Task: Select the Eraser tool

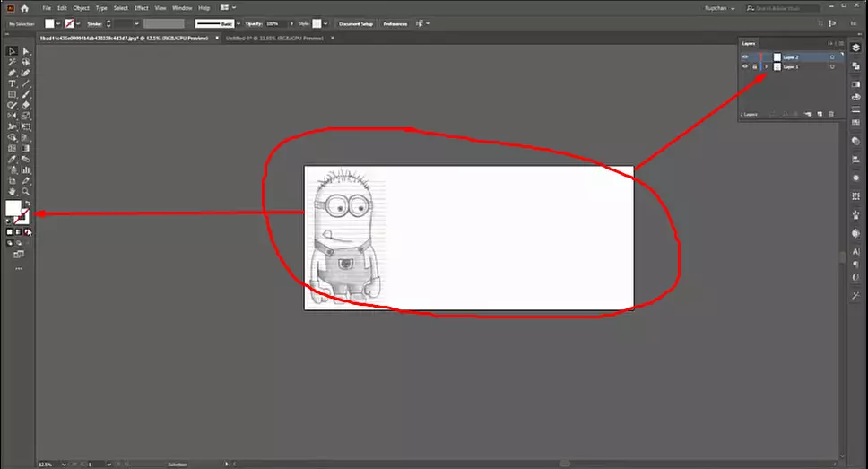Action: [x=26, y=105]
